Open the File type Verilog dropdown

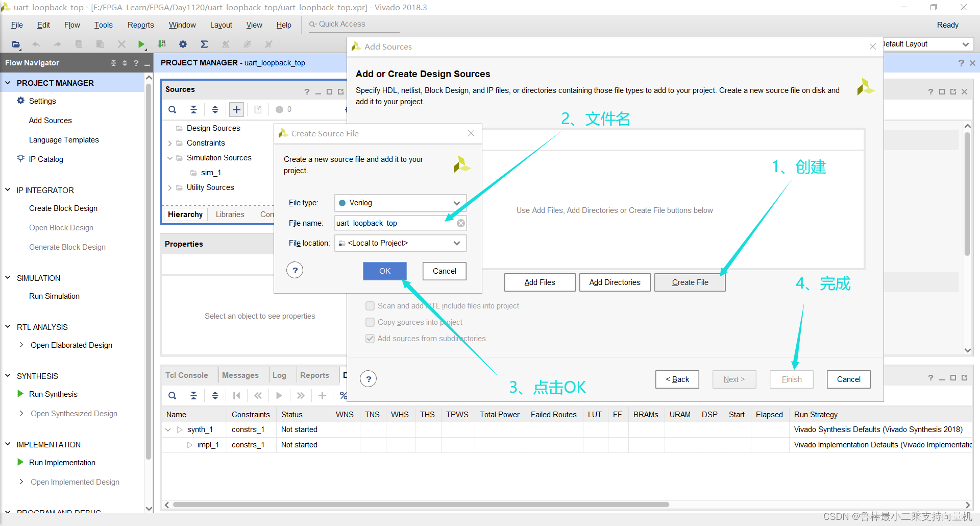400,203
